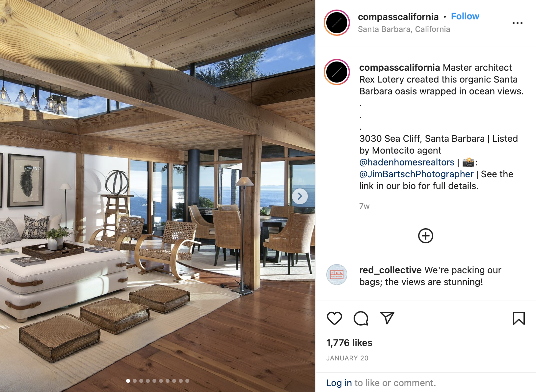Open compasscalifornia avatar beside the caption
This screenshot has width=536, height=392.
click(337, 72)
